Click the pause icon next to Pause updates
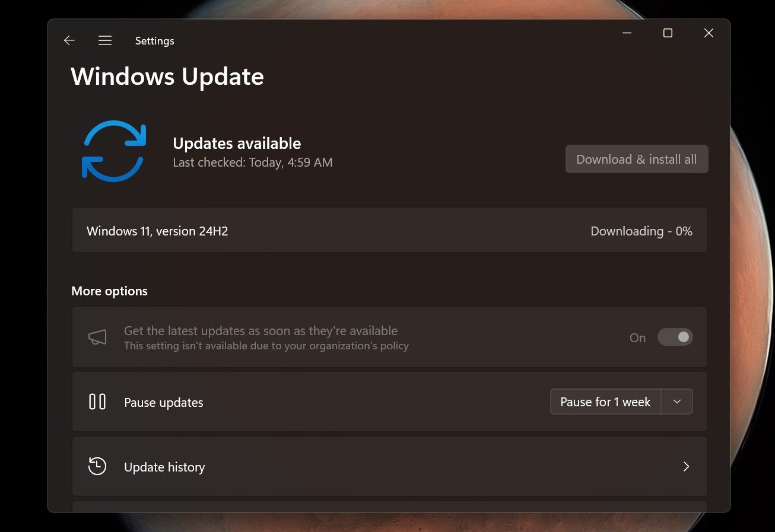The width and height of the screenshot is (775, 532). tap(97, 402)
